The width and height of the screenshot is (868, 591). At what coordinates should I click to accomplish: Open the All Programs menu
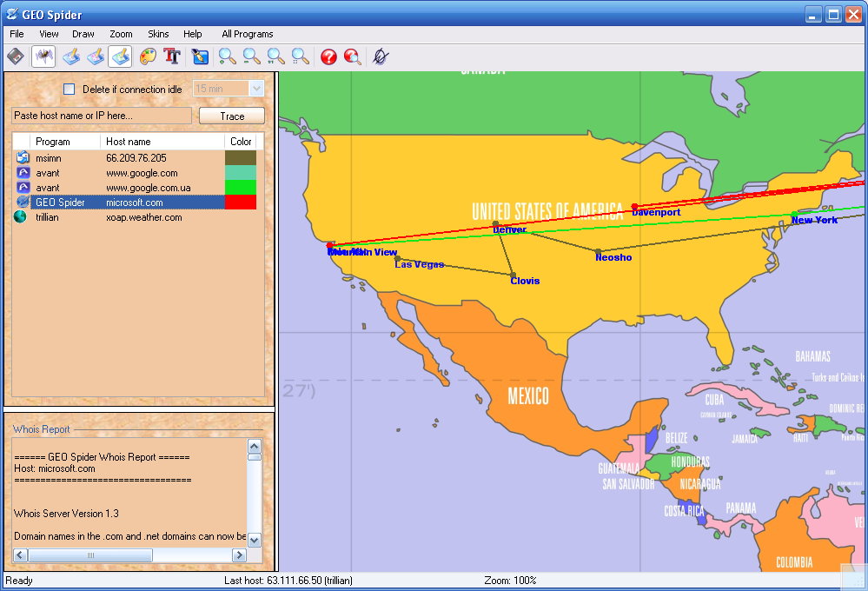coord(248,34)
